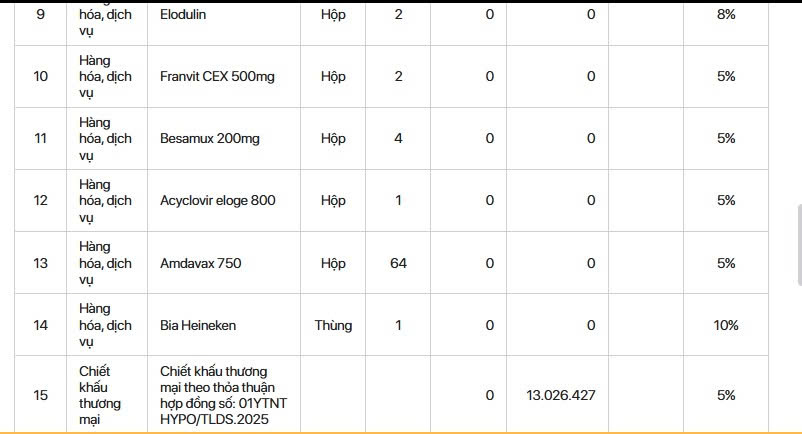Select the Bia Heineken item cell
This screenshot has height=434, width=802.
pyautogui.click(x=198, y=325)
